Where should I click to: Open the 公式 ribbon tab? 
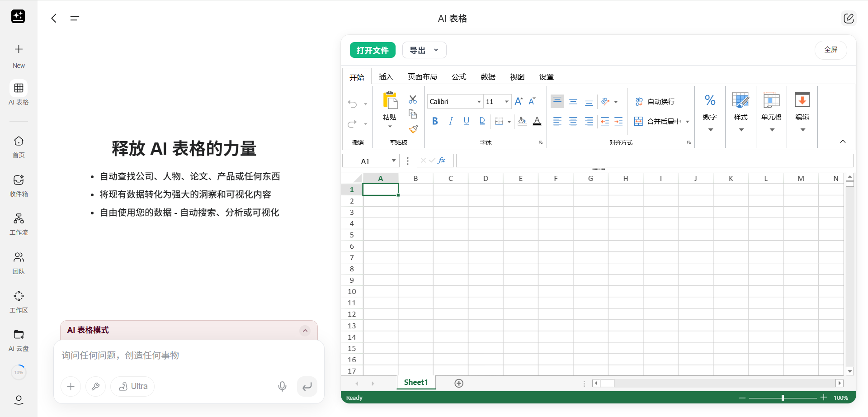(459, 77)
